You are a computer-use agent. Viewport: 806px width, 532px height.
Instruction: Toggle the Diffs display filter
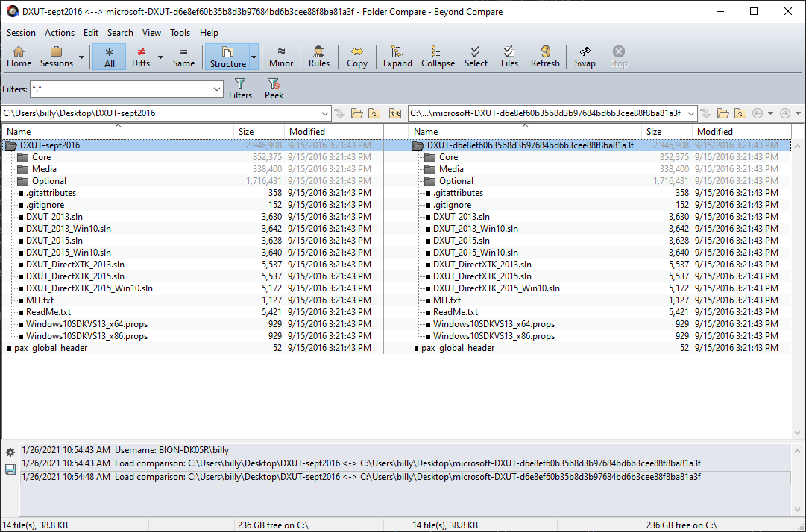pyautogui.click(x=141, y=57)
